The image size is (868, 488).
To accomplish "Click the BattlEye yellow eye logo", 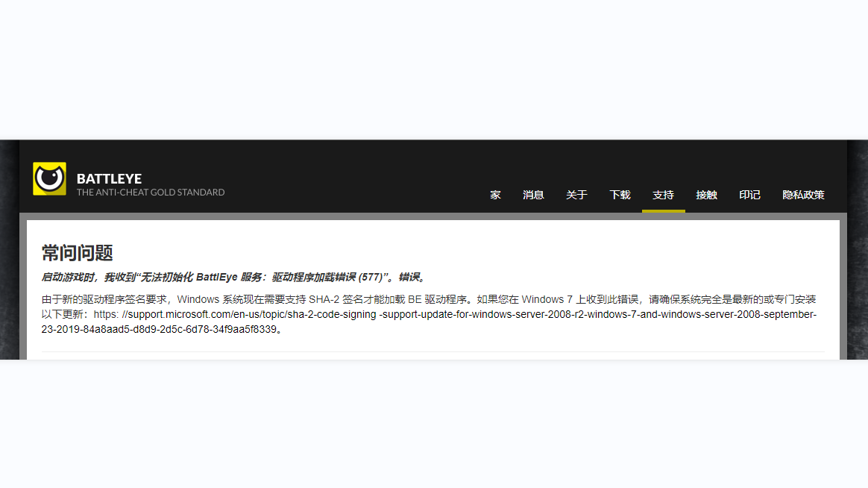I will coord(49,178).
